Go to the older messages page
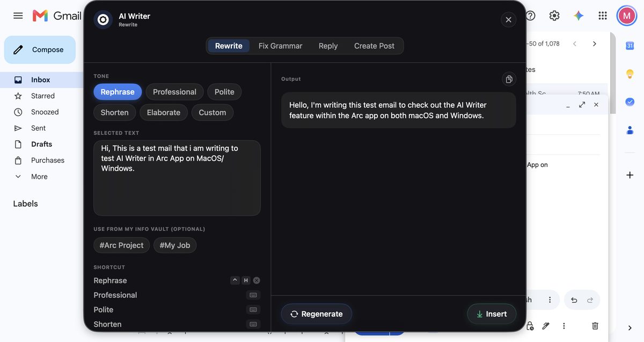 (x=594, y=43)
